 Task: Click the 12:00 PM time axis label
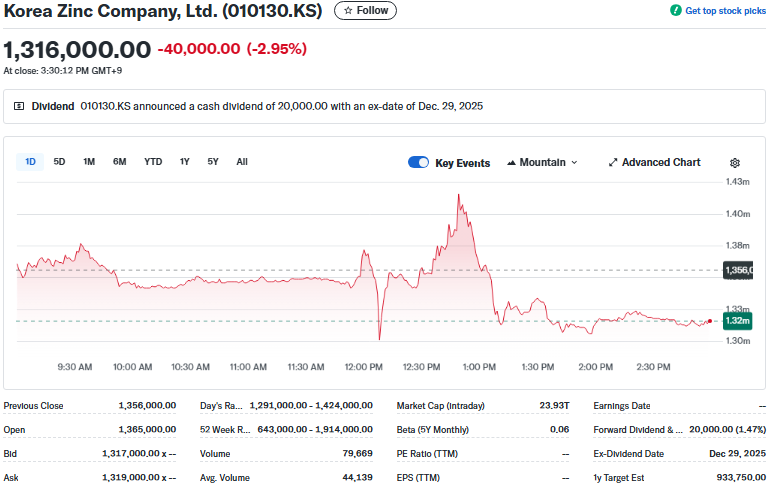pos(363,367)
